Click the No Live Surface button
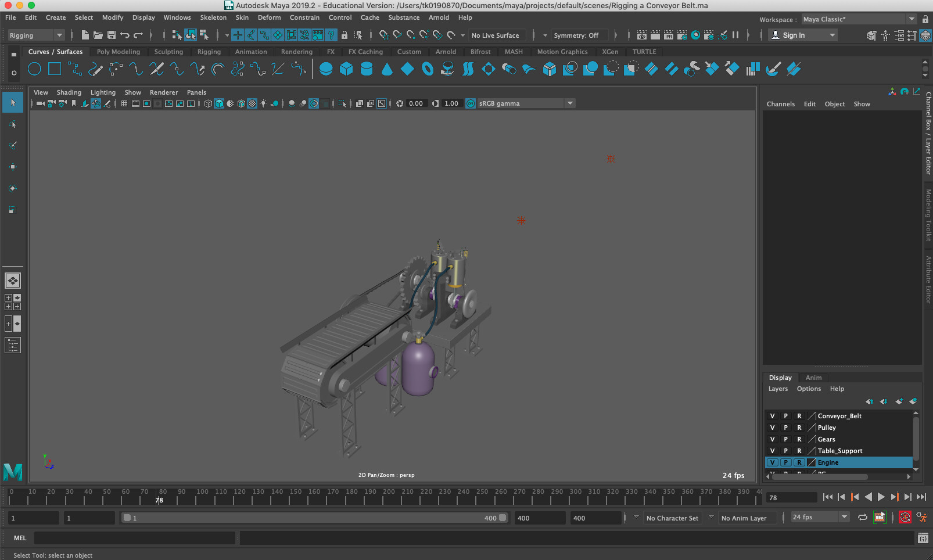Image resolution: width=933 pixels, height=560 pixels. click(x=497, y=35)
